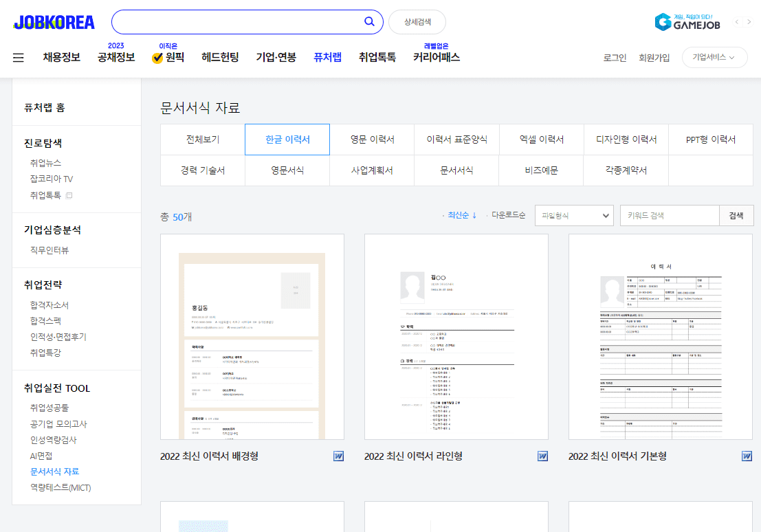The width and height of the screenshot is (761, 532).
Task: Switch to the 전체보기 tab
Action: pyautogui.click(x=201, y=139)
